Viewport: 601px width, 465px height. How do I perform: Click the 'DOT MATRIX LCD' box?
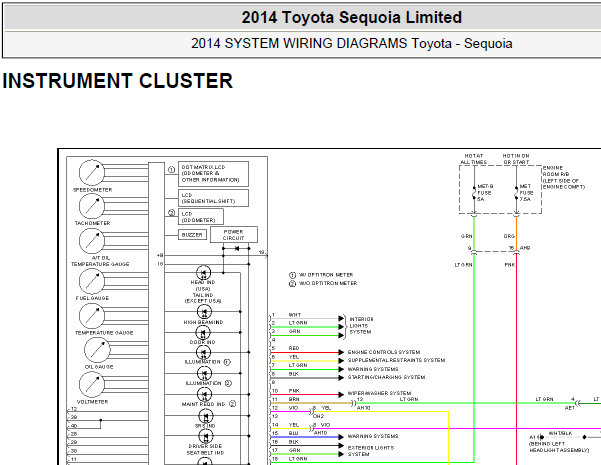tap(213, 174)
